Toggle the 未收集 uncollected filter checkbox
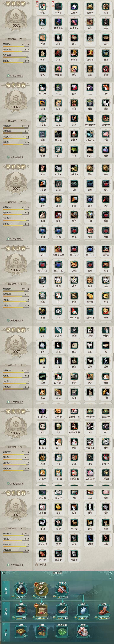Image resolution: width=114 pixels, height=644 pixels. click(37, 565)
